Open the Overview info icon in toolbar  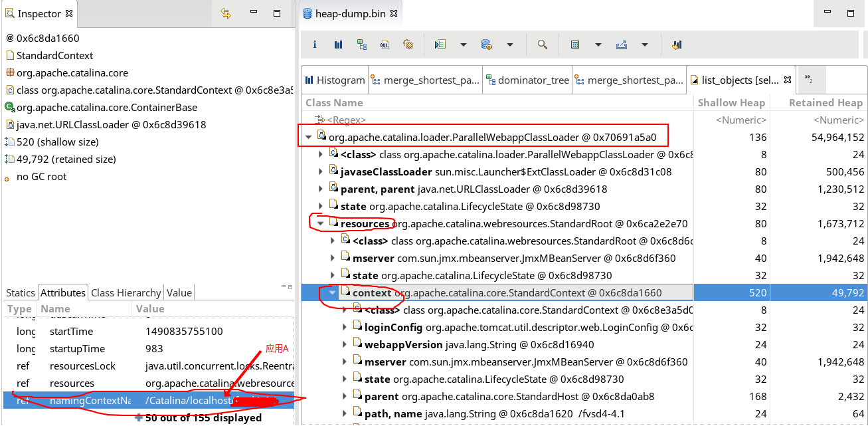point(315,45)
